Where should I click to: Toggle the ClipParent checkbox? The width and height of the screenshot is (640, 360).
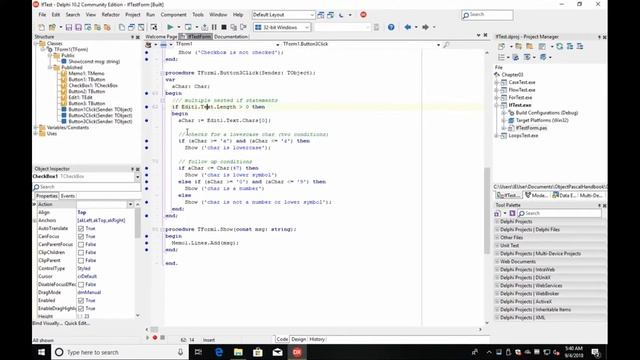tap(81, 260)
